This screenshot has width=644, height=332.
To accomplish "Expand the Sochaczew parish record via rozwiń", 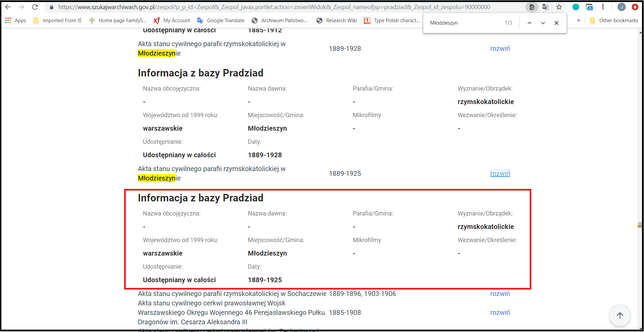I will click(x=500, y=294).
